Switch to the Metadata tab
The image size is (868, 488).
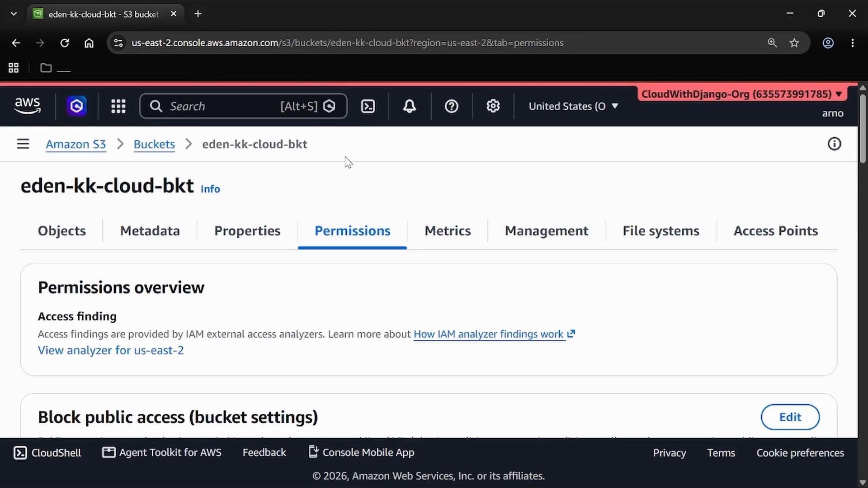(150, 231)
